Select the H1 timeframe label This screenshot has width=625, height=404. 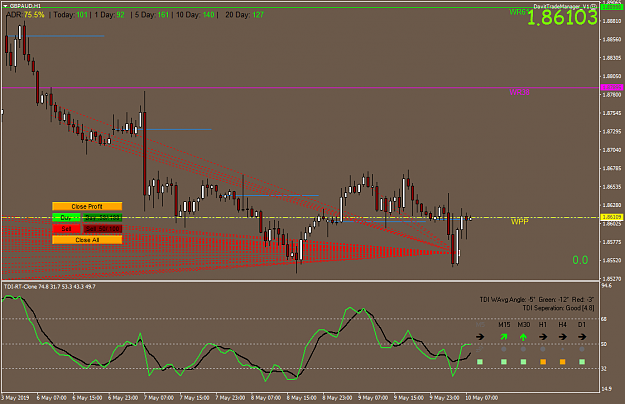(543, 325)
